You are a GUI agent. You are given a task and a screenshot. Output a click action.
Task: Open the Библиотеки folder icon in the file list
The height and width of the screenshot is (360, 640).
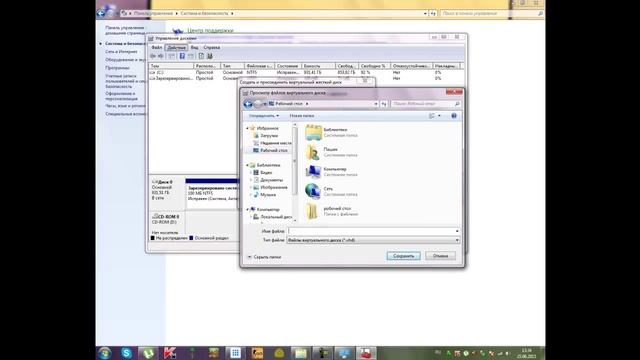(x=313, y=132)
